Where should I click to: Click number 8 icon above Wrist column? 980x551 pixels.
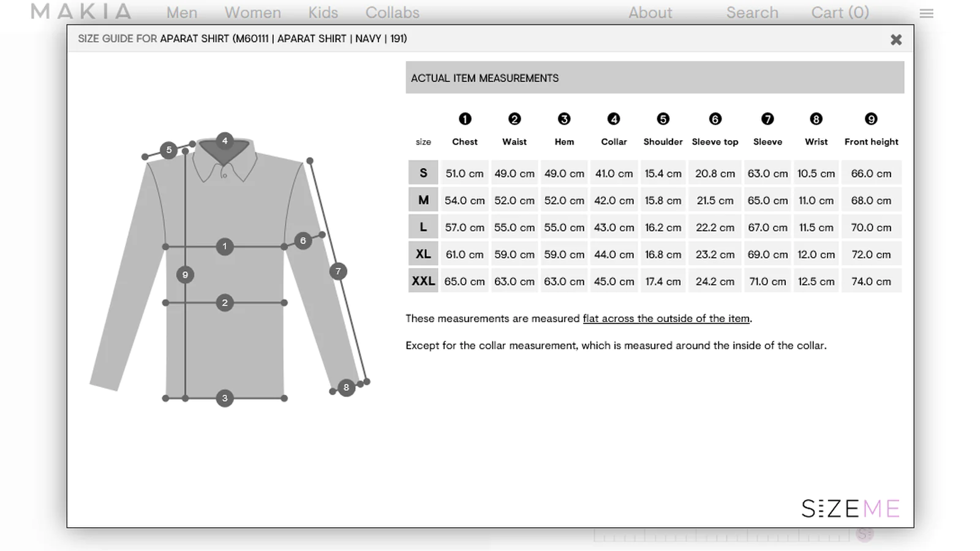point(816,119)
